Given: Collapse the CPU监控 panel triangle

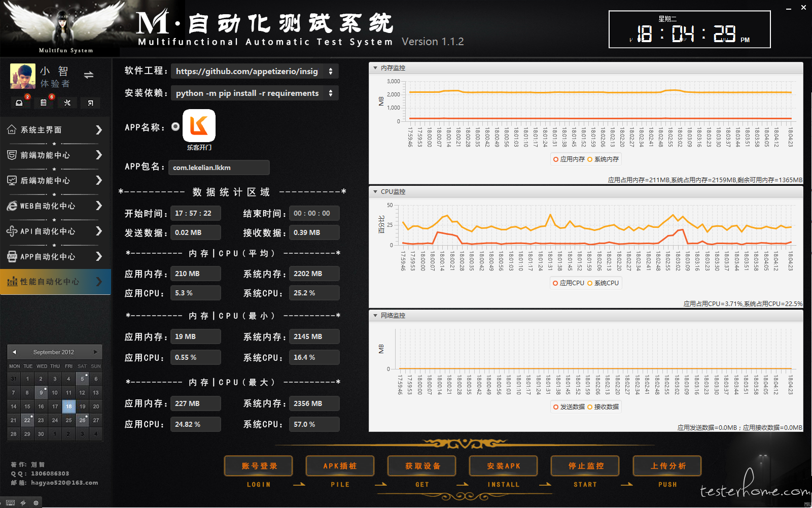Looking at the screenshot, I should (x=375, y=192).
